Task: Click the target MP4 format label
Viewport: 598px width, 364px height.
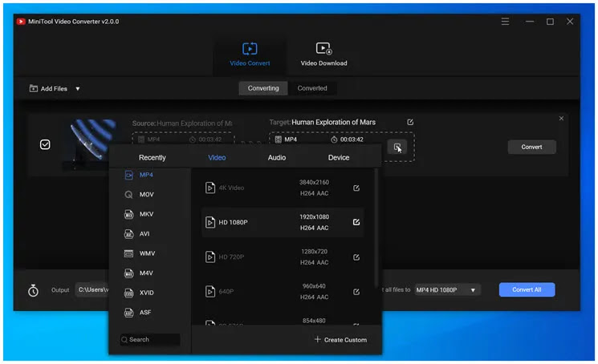Action: [291, 140]
